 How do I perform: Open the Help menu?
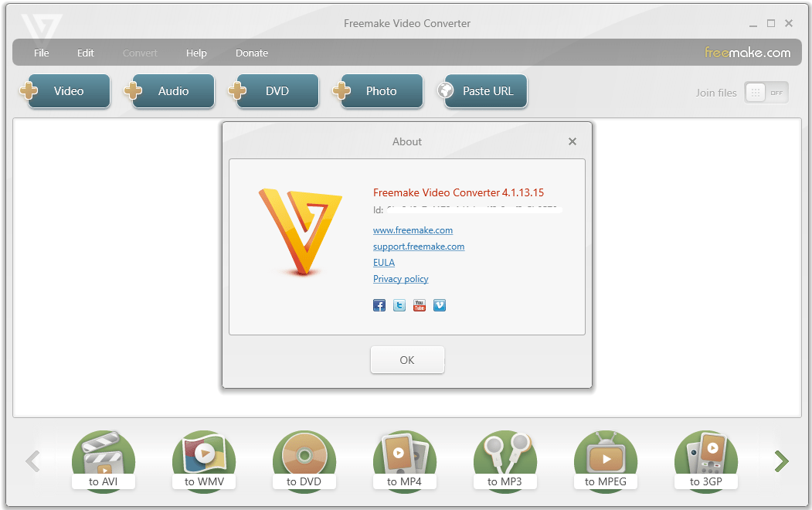[x=196, y=53]
